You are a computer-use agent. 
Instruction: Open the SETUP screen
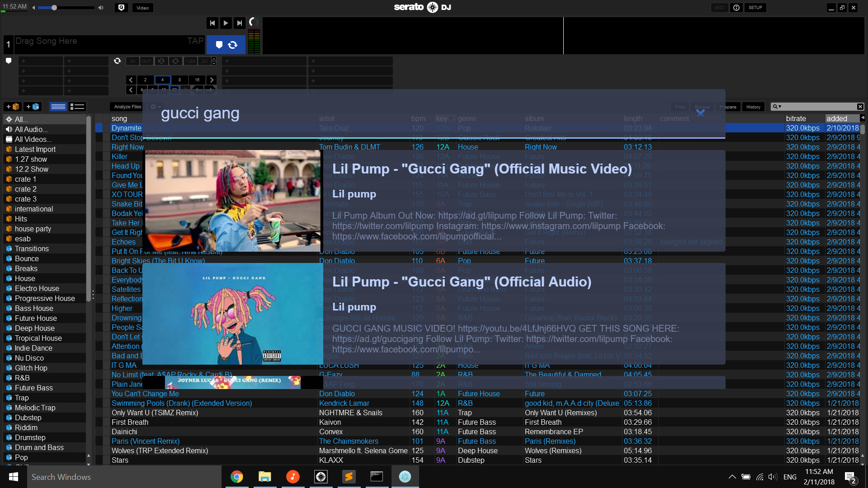click(755, 8)
